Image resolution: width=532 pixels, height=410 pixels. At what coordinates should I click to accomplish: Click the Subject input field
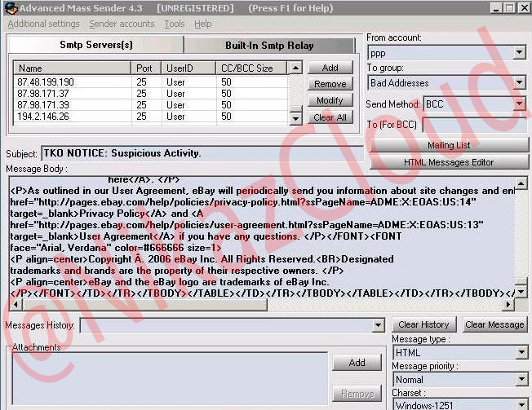[x=202, y=153]
